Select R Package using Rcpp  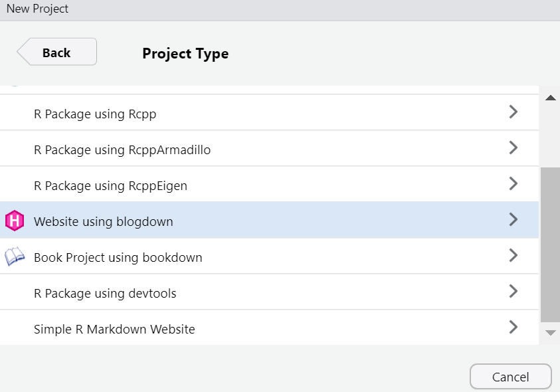pos(269,112)
